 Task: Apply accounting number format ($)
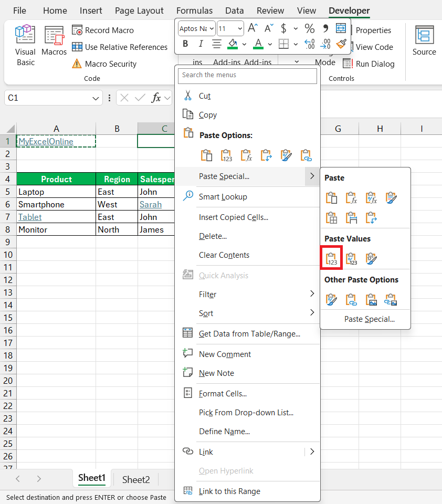[283, 28]
